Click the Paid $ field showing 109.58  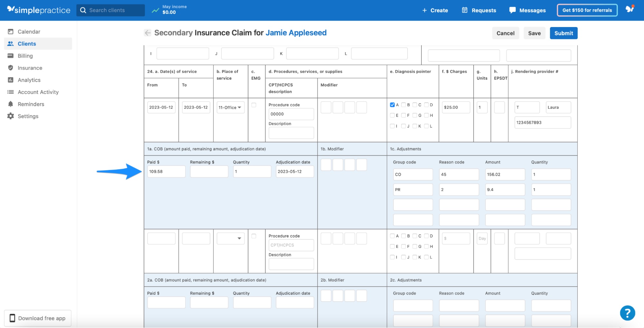point(166,171)
